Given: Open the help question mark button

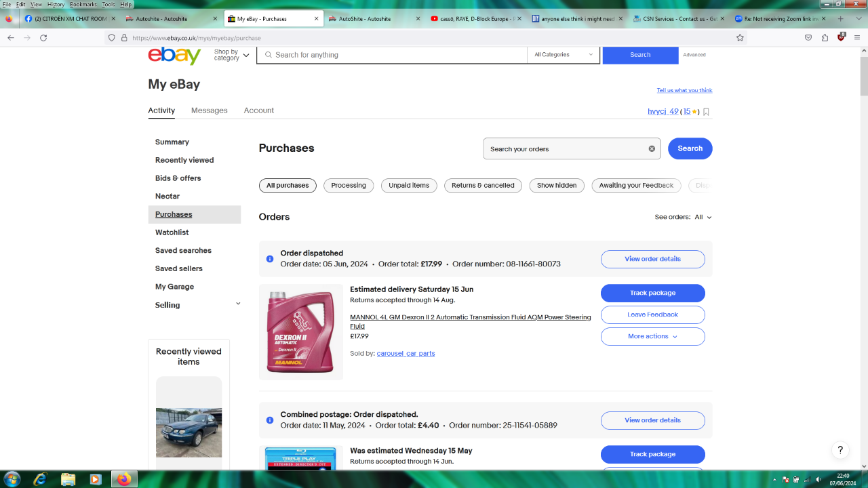Looking at the screenshot, I should click(x=840, y=450).
